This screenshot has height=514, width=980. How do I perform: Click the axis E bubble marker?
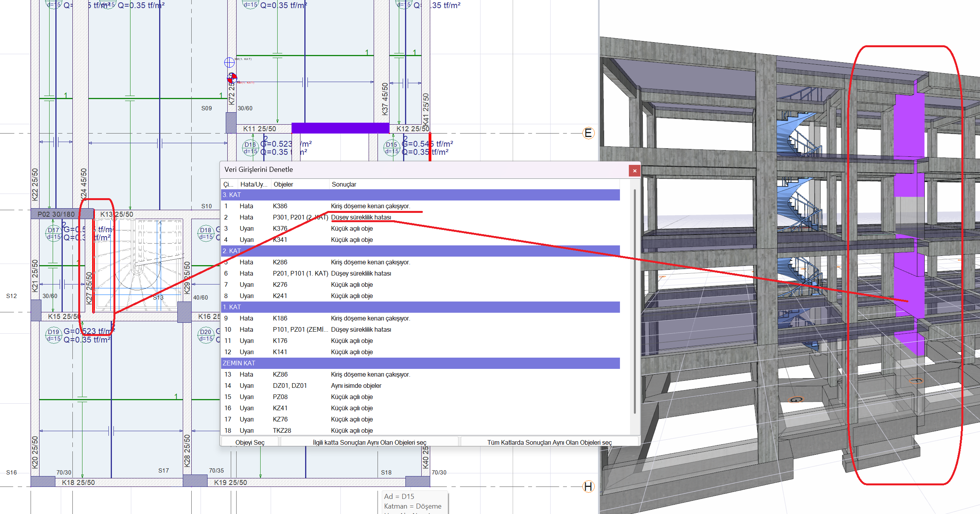588,133
